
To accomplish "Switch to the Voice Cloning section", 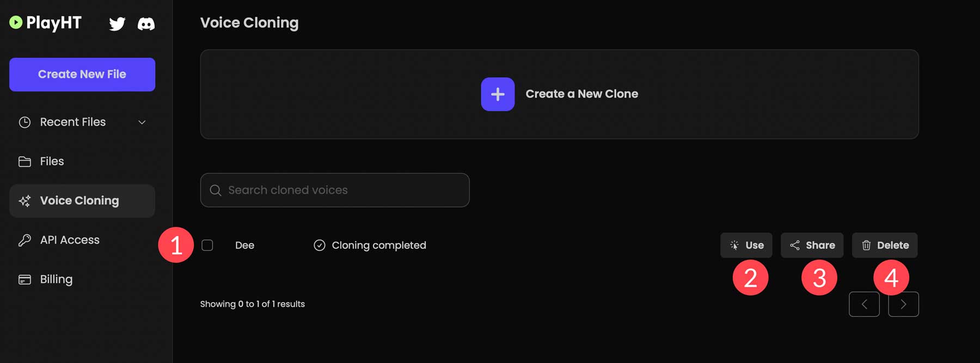I will tap(79, 201).
